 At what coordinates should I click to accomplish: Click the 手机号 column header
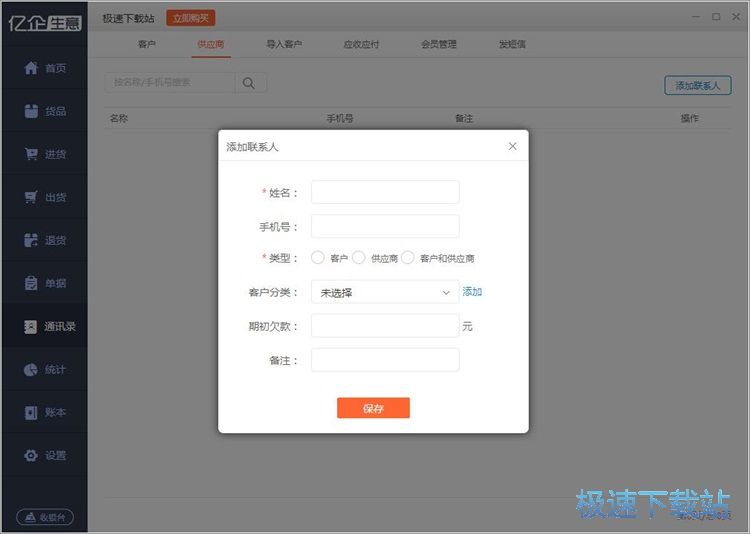coord(340,118)
